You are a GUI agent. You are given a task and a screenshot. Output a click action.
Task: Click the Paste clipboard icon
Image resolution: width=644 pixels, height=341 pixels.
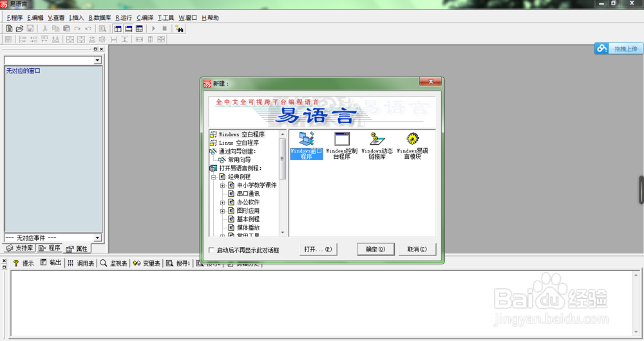[66, 28]
